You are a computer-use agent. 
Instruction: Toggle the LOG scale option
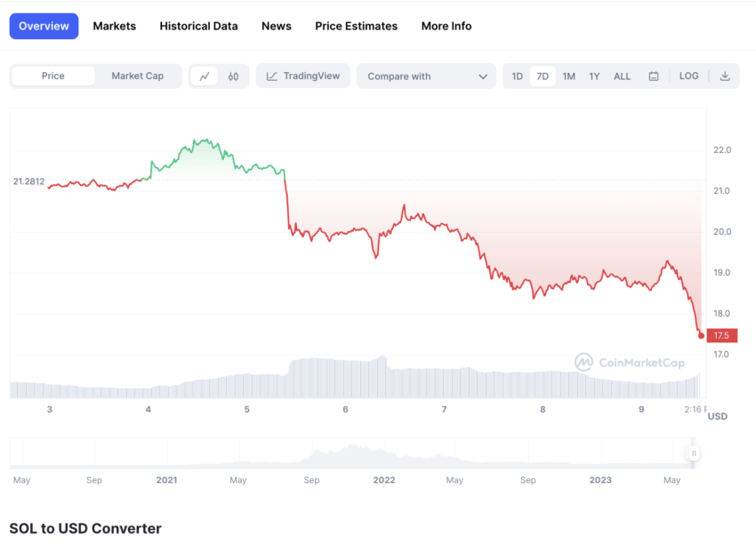point(688,76)
